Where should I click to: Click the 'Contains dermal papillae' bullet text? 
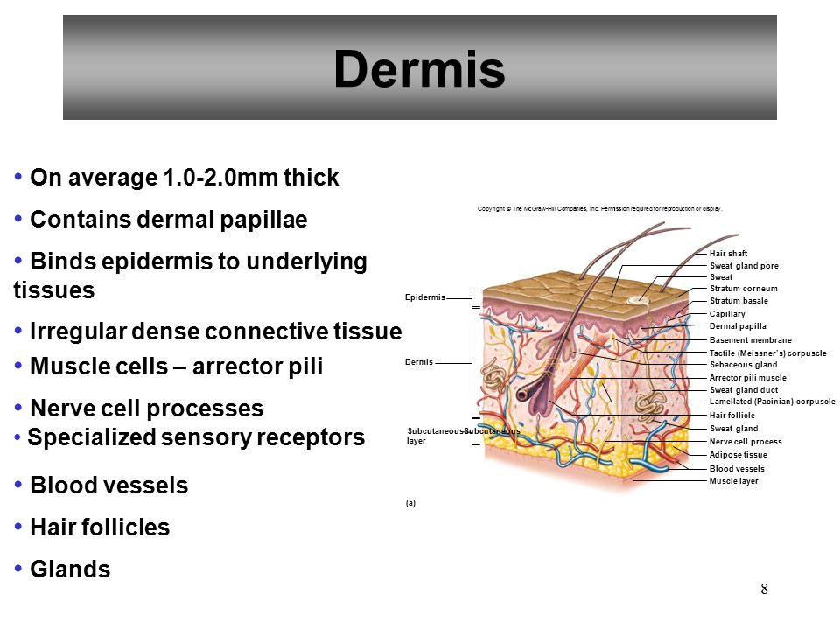click(169, 220)
